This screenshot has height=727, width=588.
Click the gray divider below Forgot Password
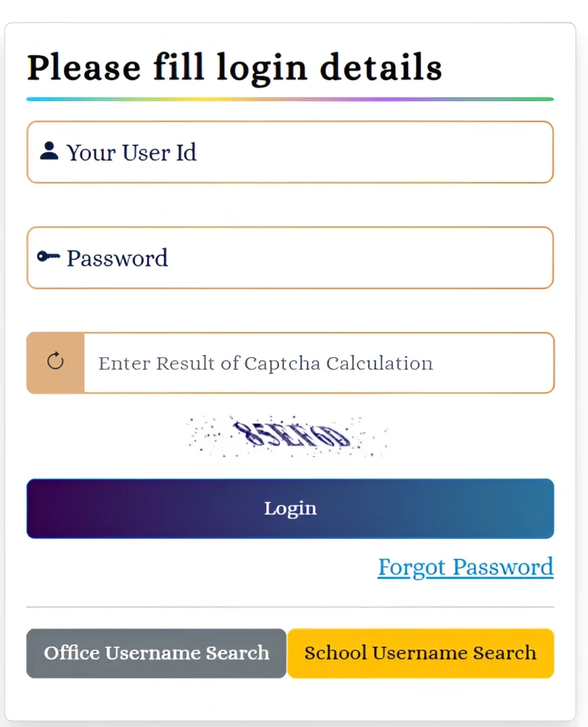[x=290, y=607]
